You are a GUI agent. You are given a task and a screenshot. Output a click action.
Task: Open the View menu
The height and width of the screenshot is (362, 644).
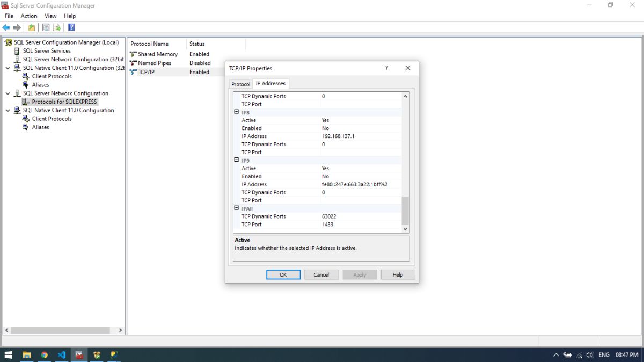[50, 16]
